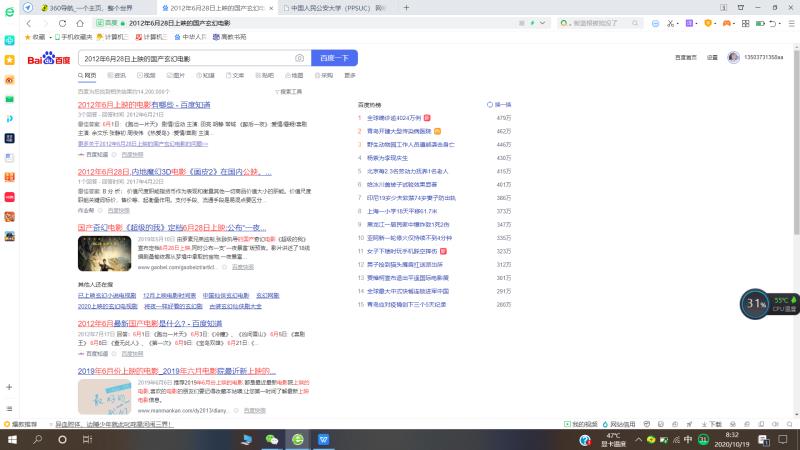Open hot list item number 1
The width and height of the screenshot is (800, 450).
[394, 118]
